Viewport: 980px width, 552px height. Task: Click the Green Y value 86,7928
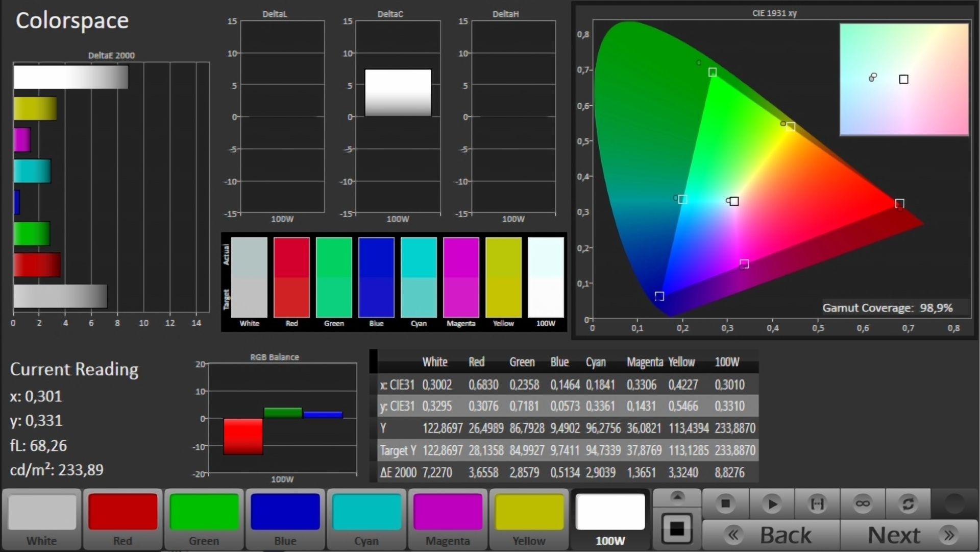[x=527, y=428]
